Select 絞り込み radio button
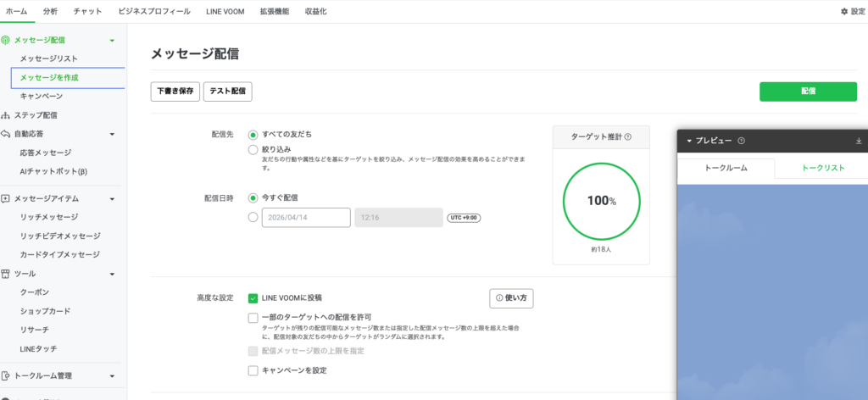This screenshot has height=400, width=868. click(253, 149)
